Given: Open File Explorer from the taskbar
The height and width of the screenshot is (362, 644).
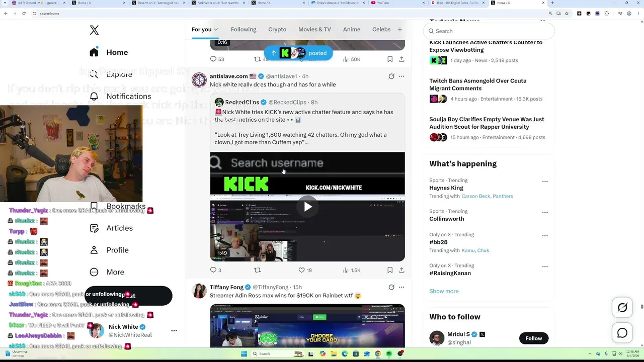Looking at the screenshot, I should point(334,354).
